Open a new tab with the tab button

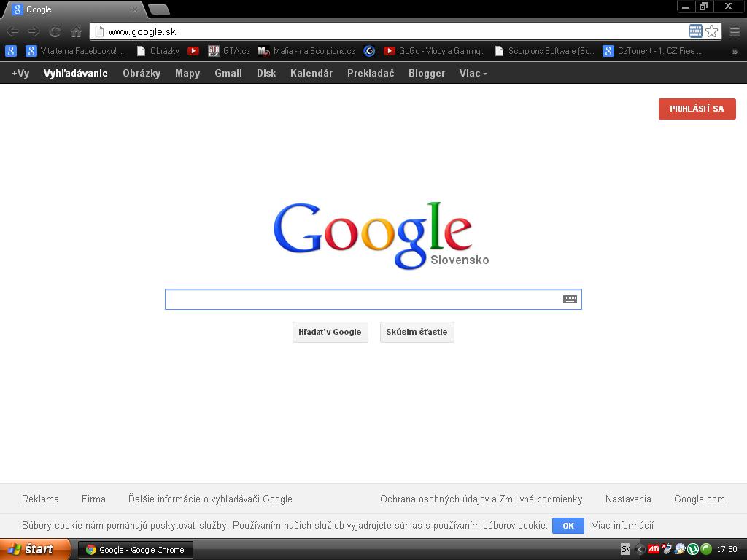(x=158, y=9)
